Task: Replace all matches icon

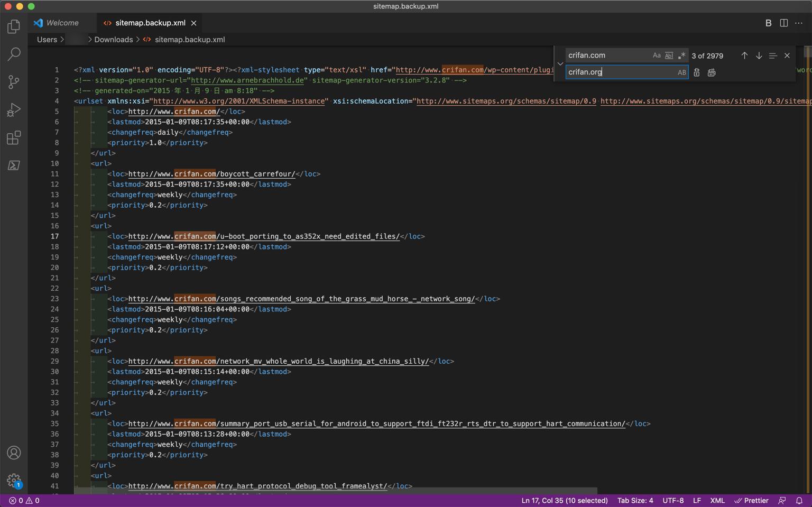Action: tap(712, 72)
